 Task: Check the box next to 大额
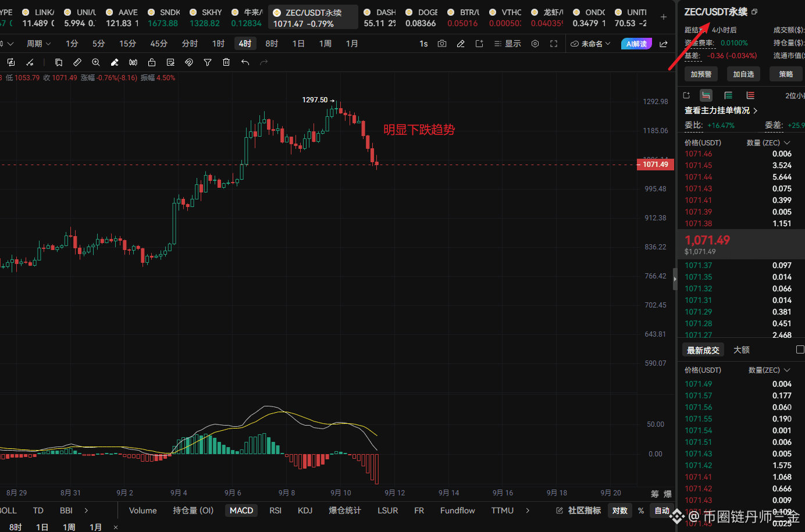800,349
